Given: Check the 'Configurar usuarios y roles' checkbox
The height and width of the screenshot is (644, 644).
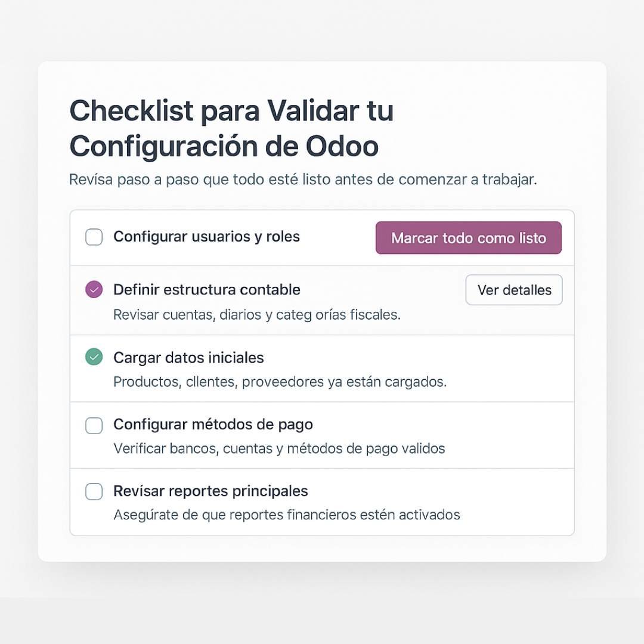Looking at the screenshot, I should click(x=94, y=237).
